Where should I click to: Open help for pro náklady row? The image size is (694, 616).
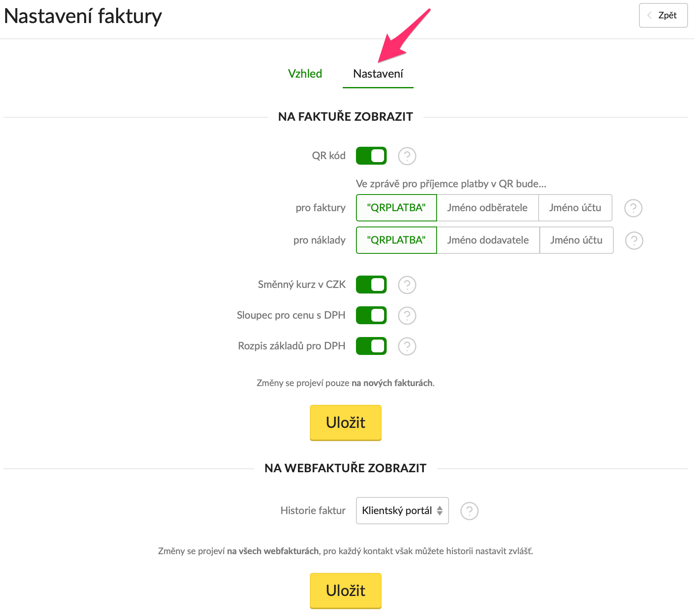pyautogui.click(x=634, y=241)
